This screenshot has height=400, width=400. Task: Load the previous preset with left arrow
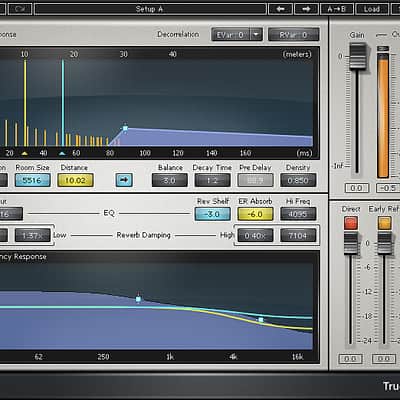click(x=280, y=9)
